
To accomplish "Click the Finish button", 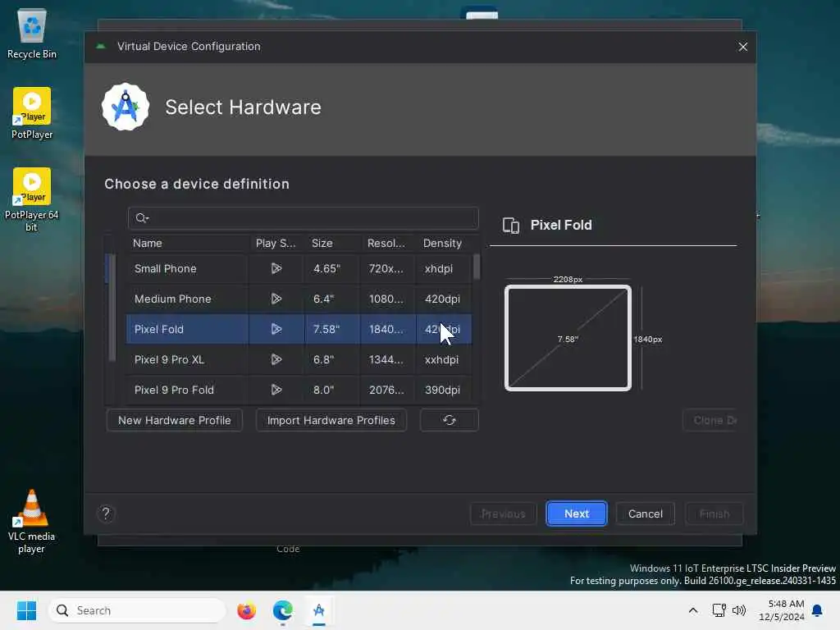I will click(714, 514).
